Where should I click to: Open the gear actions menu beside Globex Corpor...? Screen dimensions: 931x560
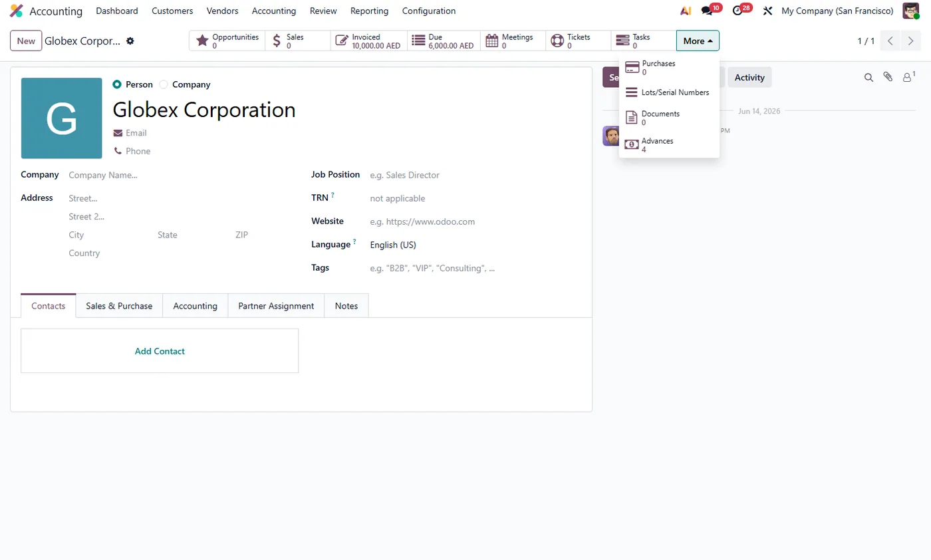point(130,41)
